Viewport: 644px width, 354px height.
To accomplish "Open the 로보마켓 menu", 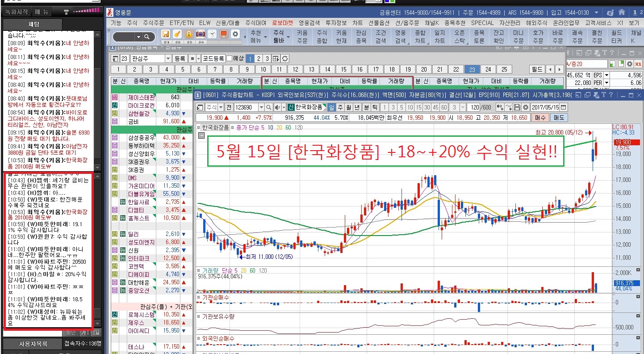I will click(x=282, y=23).
